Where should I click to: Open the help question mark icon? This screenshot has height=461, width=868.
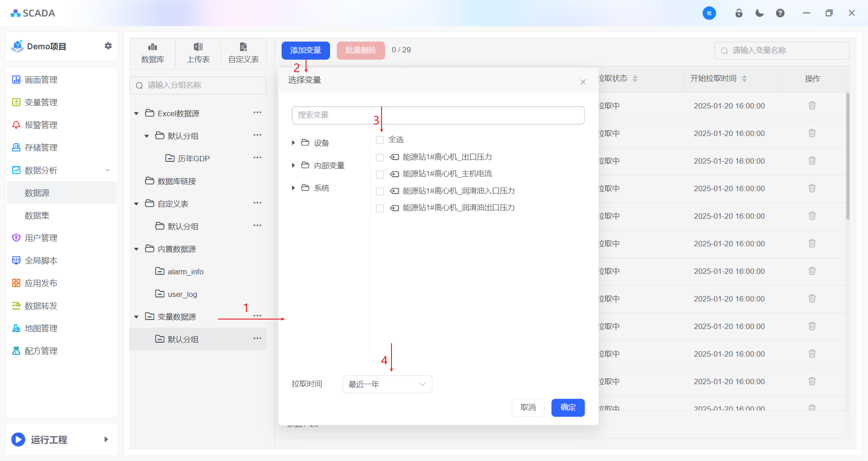point(780,13)
